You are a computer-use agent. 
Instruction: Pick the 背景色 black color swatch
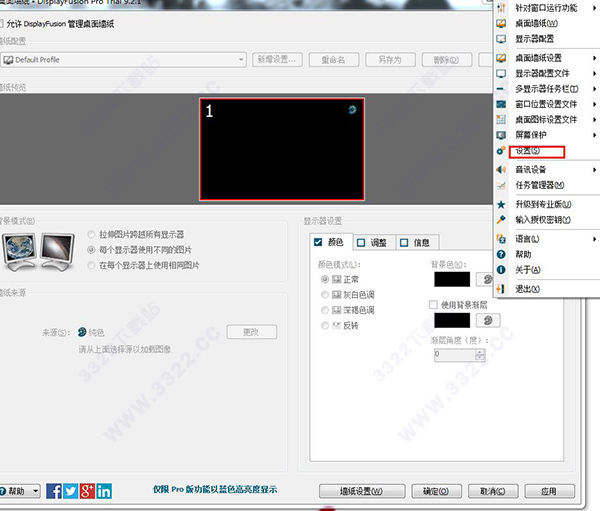[x=452, y=279]
